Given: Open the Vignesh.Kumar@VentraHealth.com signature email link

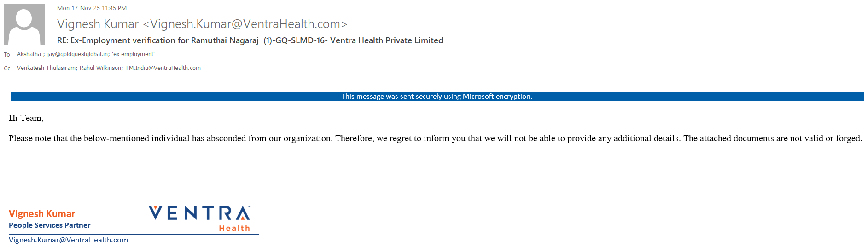Looking at the screenshot, I should [69, 240].
